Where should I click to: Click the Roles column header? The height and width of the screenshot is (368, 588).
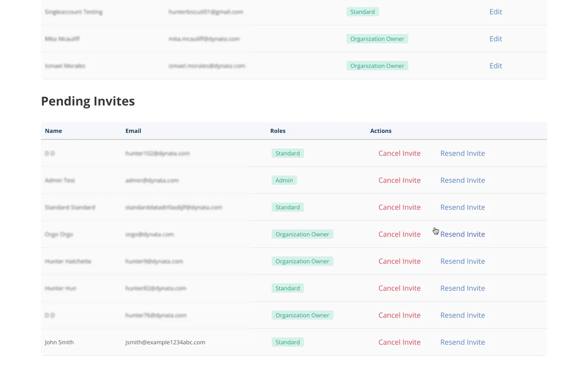pos(278,131)
